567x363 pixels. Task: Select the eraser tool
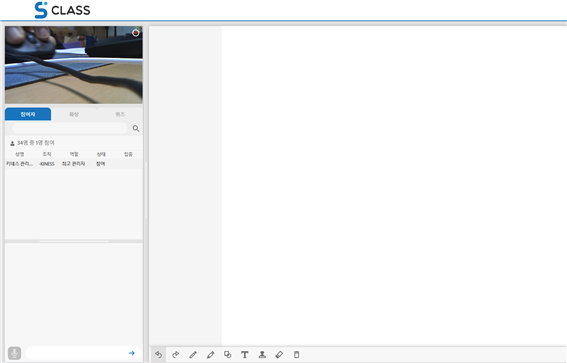click(279, 354)
